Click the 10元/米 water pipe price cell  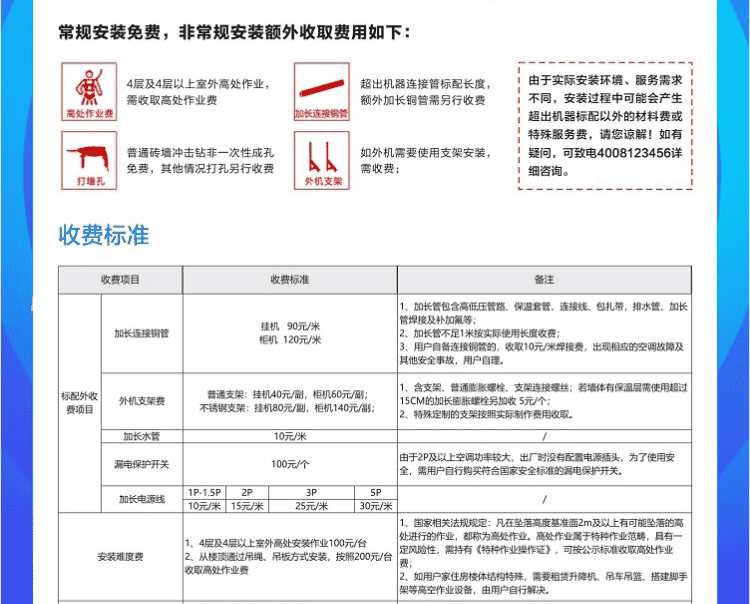[x=290, y=436]
